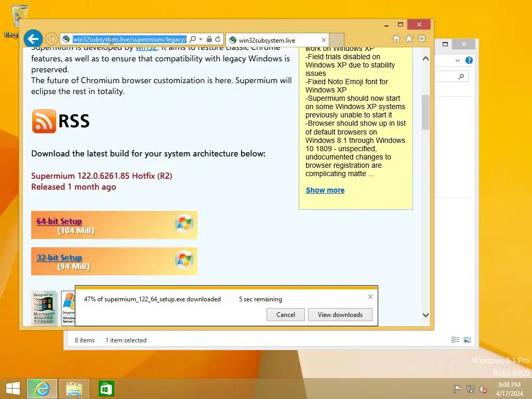
Task: Click the orange RSS feed icon
Action: pyautogui.click(x=44, y=121)
